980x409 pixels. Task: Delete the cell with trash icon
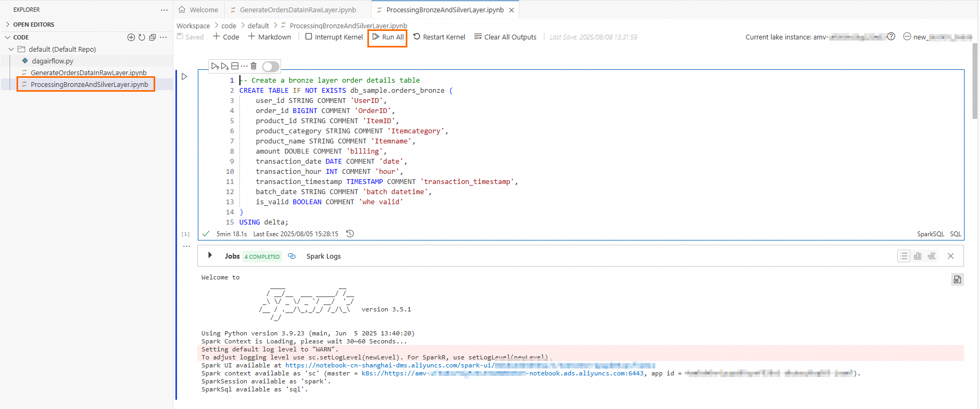click(x=254, y=66)
